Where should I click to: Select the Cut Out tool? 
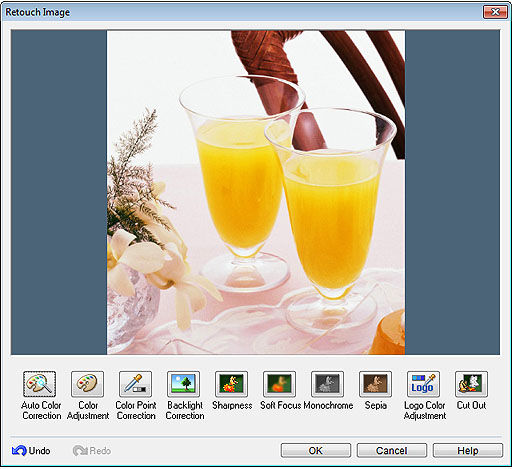pyautogui.click(x=471, y=384)
